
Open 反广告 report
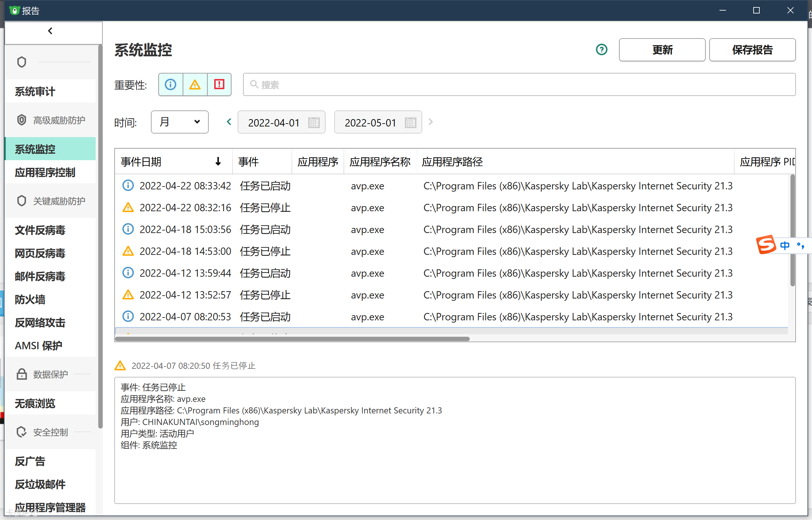50,461
